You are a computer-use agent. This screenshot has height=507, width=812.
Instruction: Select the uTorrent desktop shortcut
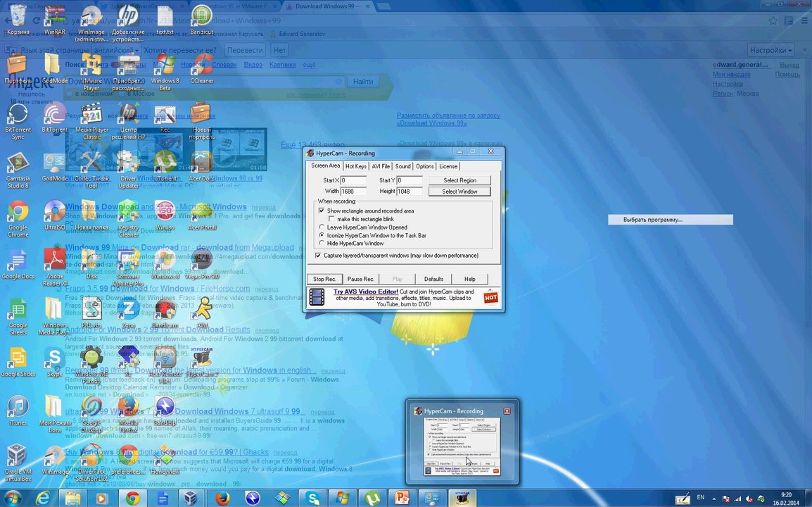pos(165,166)
